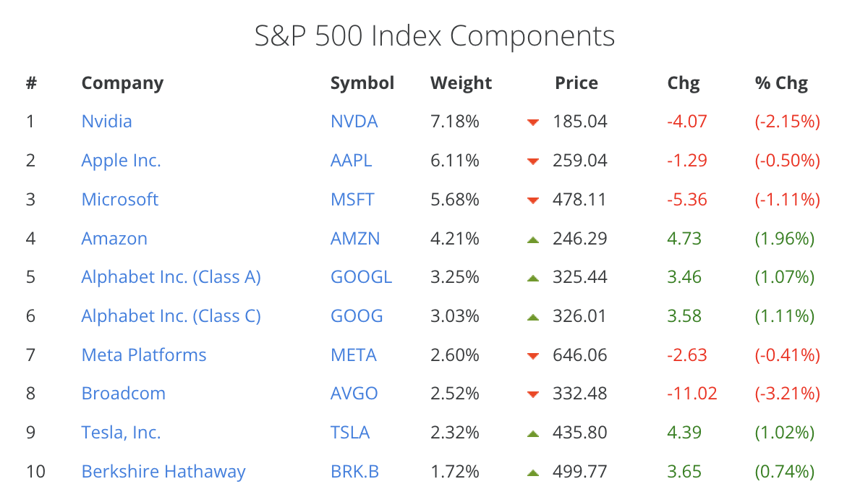
Task: Click the % Chg column header
Action: pyautogui.click(x=781, y=83)
